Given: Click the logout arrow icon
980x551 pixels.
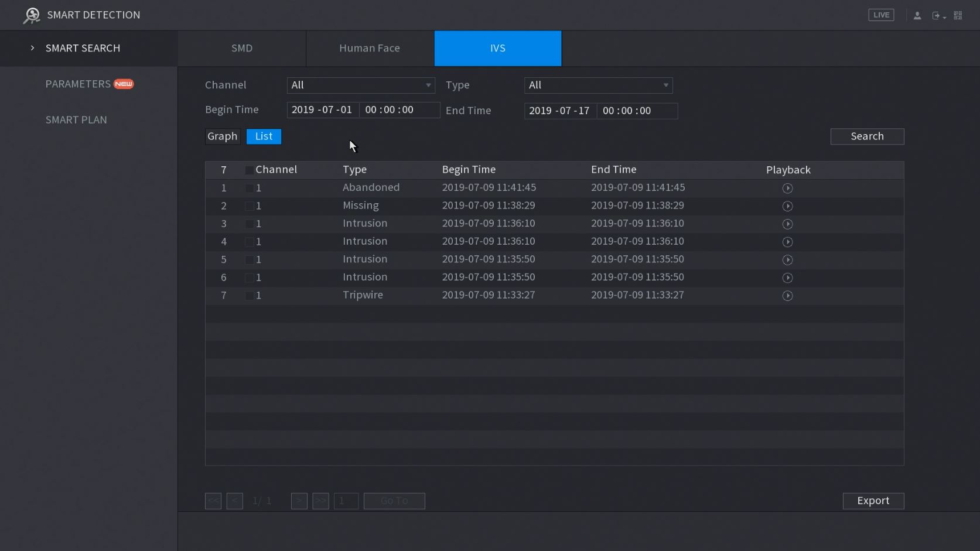Looking at the screenshot, I should coord(937,16).
